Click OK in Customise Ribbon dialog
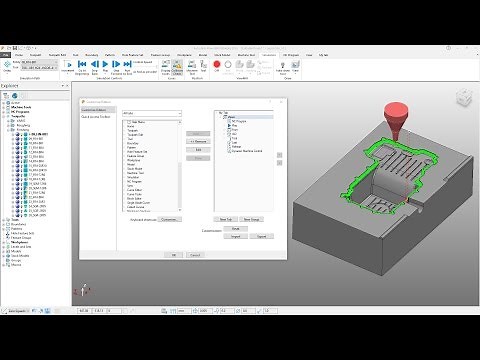480x360 pixels. (173, 255)
